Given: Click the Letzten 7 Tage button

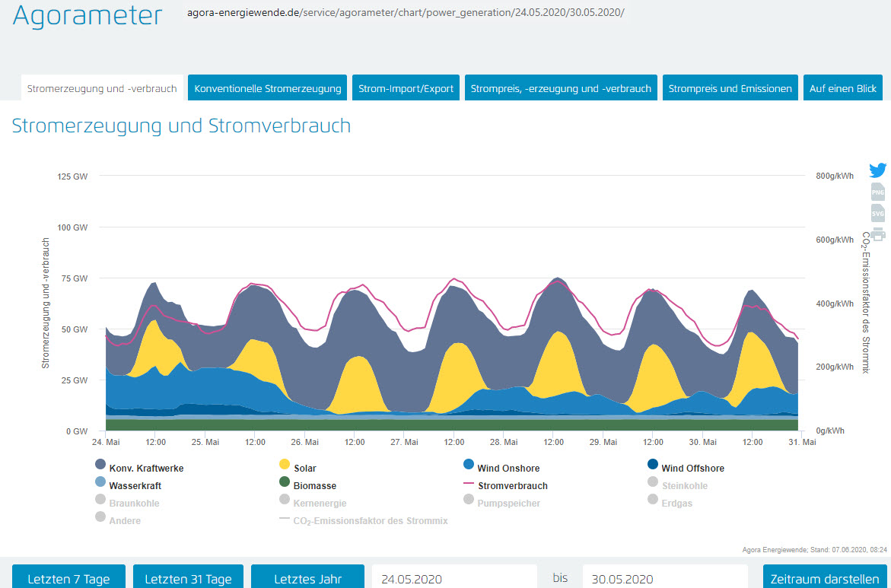Looking at the screenshot, I should pyautogui.click(x=68, y=578).
